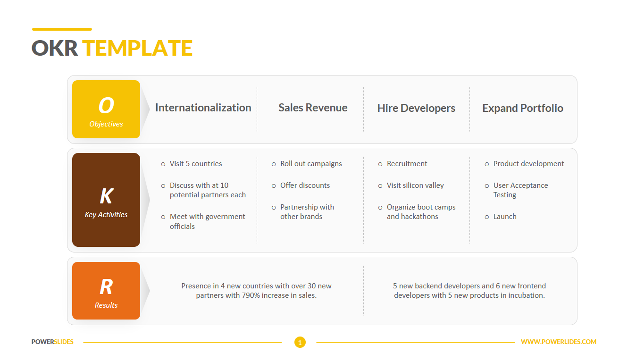Open the WWW.POWERLIDES.COM link
This screenshot has width=644, height=362.
click(x=559, y=342)
